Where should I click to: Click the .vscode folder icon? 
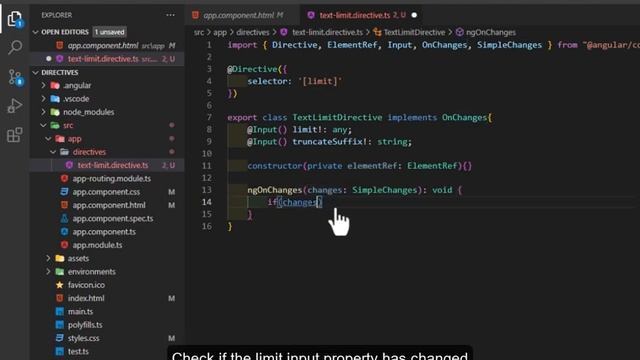55,99
